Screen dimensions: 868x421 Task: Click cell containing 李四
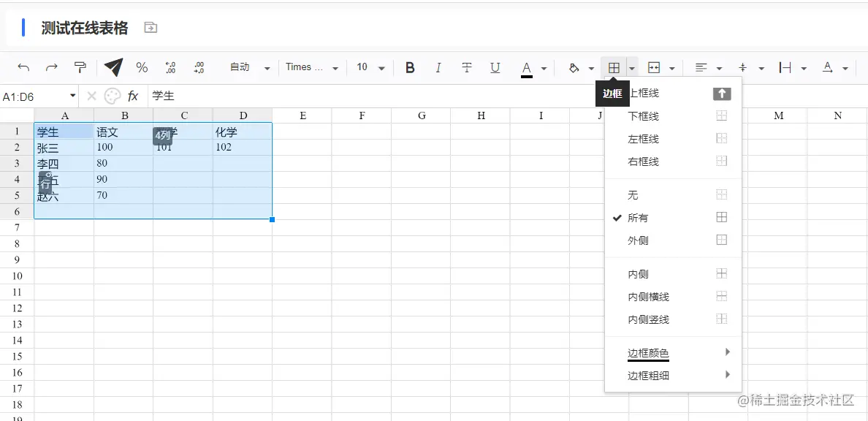coord(64,164)
